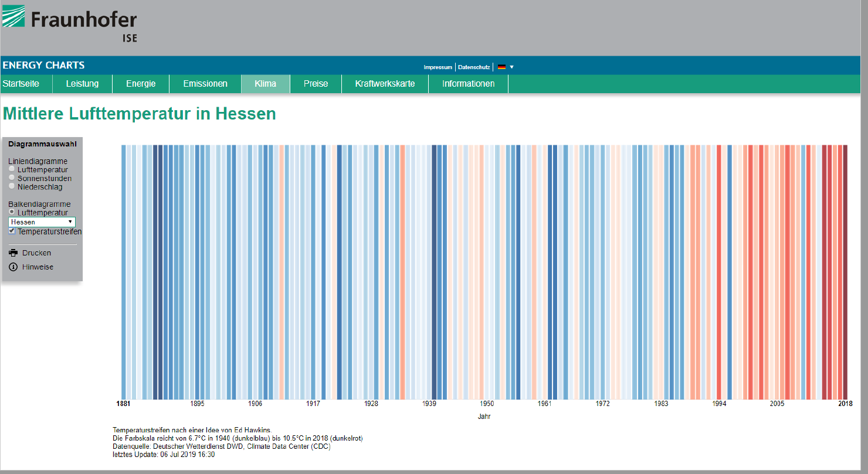The image size is (868, 474).
Task: Select the Niederschlag radio button
Action: (12, 186)
